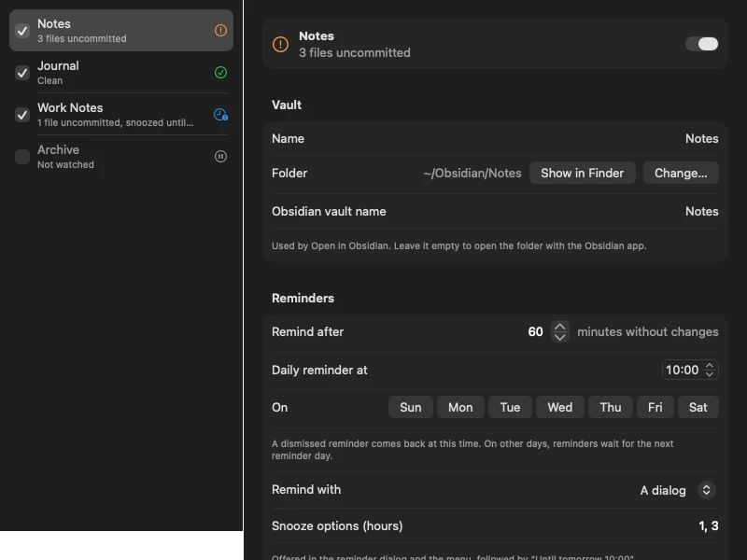Select the Notes vault row in sidebar
The width and height of the screenshot is (747, 560).
click(x=121, y=31)
